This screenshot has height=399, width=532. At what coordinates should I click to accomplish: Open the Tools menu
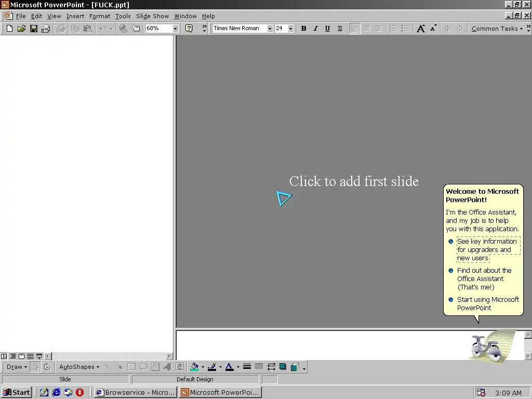coord(123,16)
